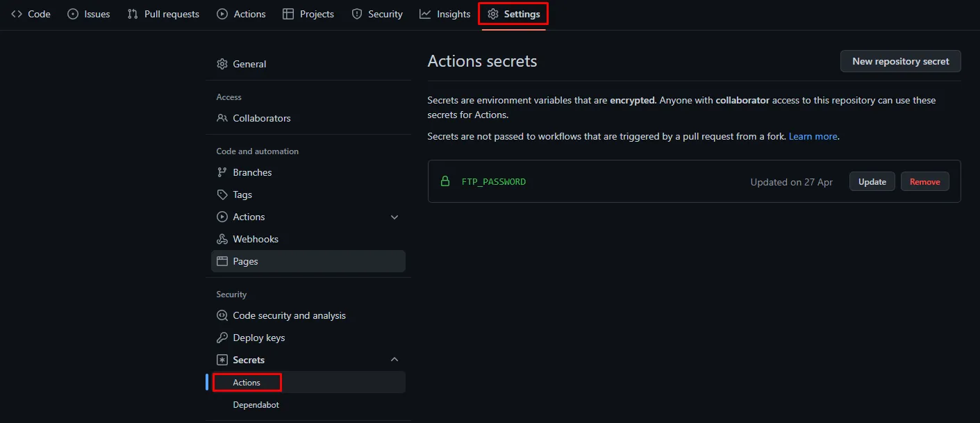Expand the Actions section chevron in sidebar
980x423 pixels.
[395, 217]
